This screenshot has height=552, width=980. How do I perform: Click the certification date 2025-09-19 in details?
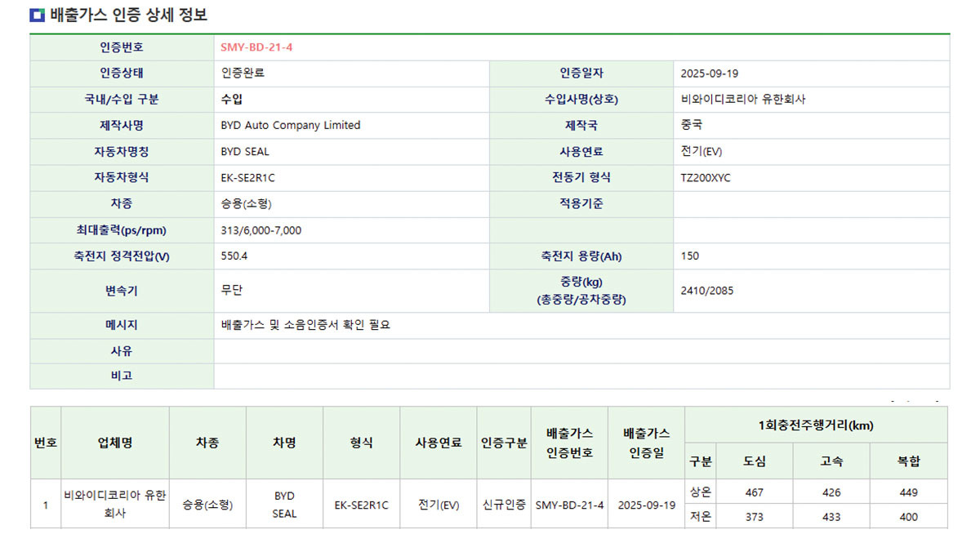tap(709, 73)
